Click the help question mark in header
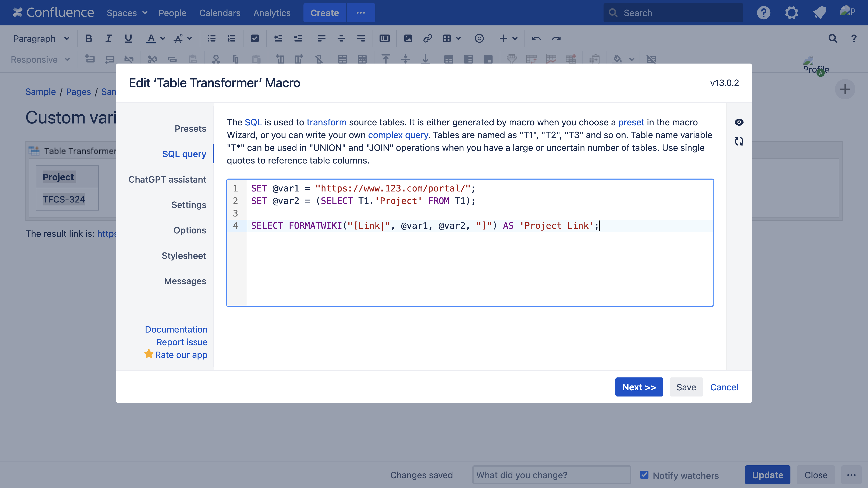Screen dimensions: 868x488 coord(764,13)
